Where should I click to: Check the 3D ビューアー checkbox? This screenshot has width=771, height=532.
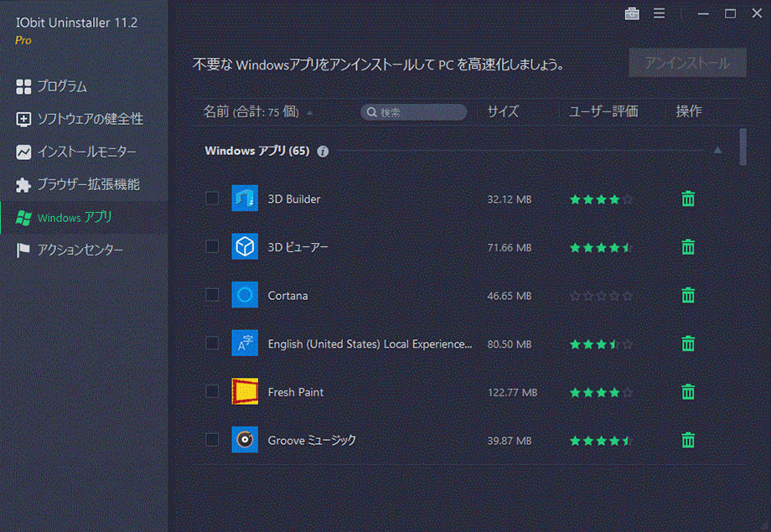click(212, 246)
